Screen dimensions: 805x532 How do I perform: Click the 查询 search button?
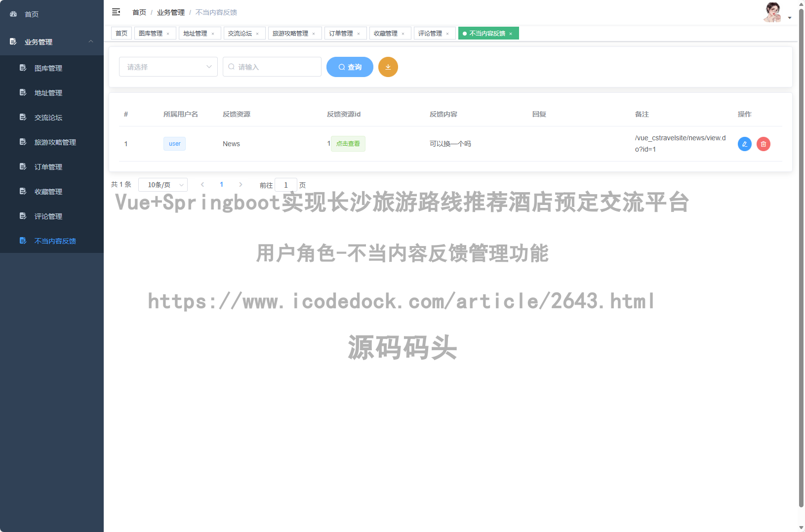pyautogui.click(x=350, y=67)
